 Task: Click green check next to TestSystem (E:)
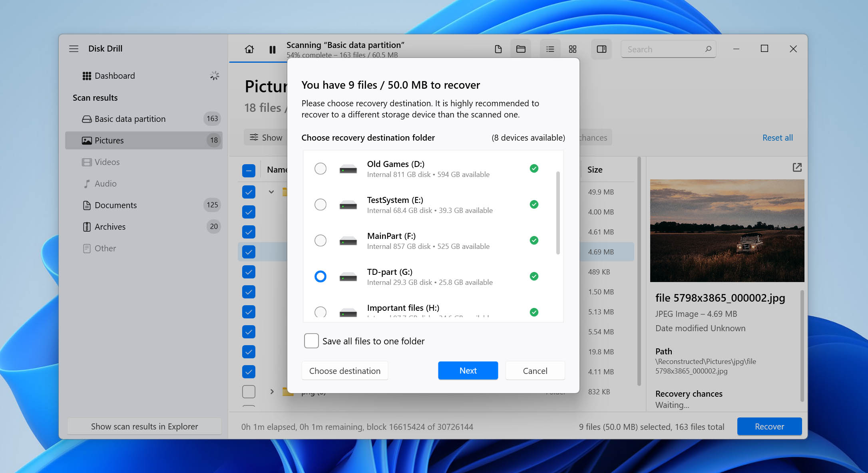point(534,205)
